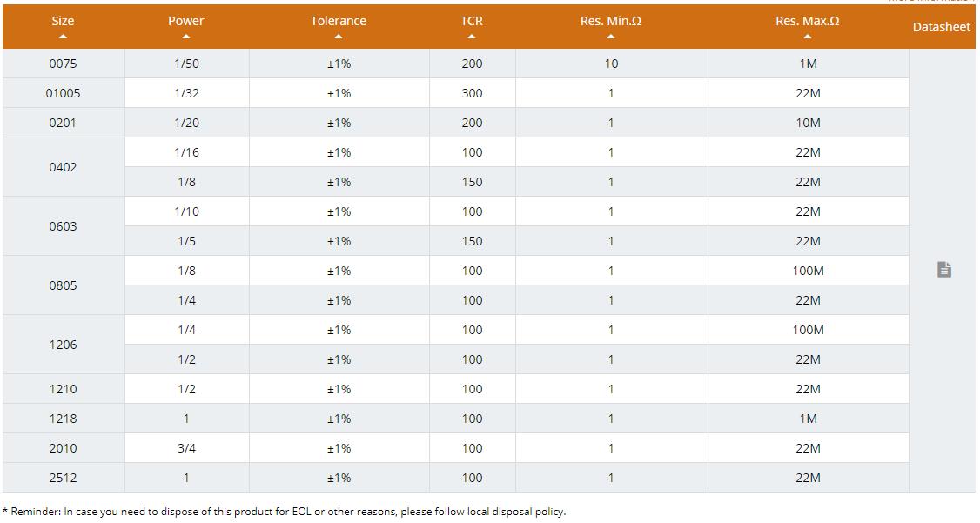Click the Power column header

[186, 21]
